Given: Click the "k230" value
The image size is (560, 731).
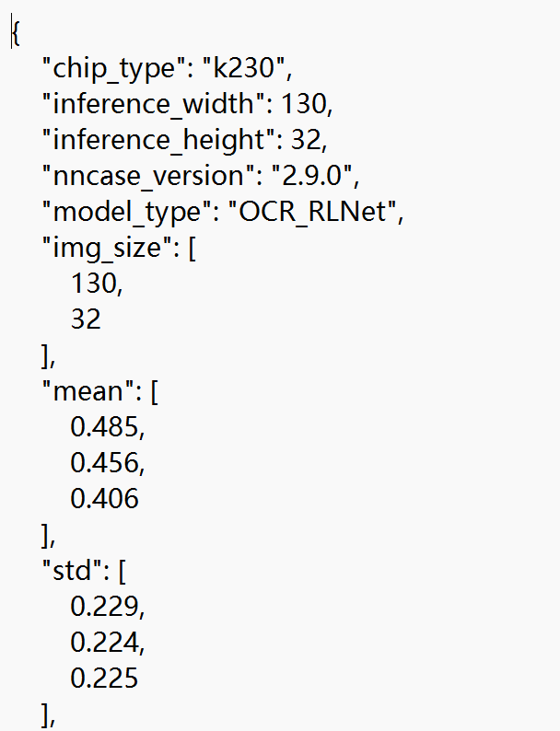Looking at the screenshot, I should [249, 69].
